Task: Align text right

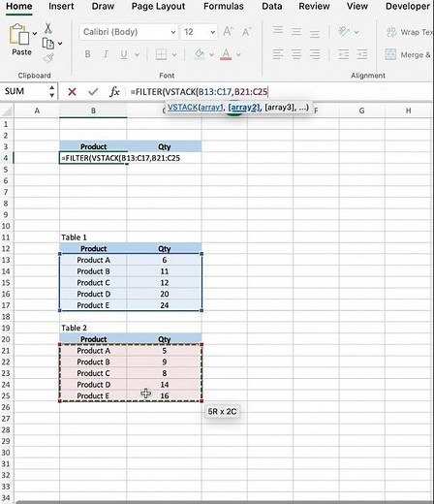Action: 315,54
